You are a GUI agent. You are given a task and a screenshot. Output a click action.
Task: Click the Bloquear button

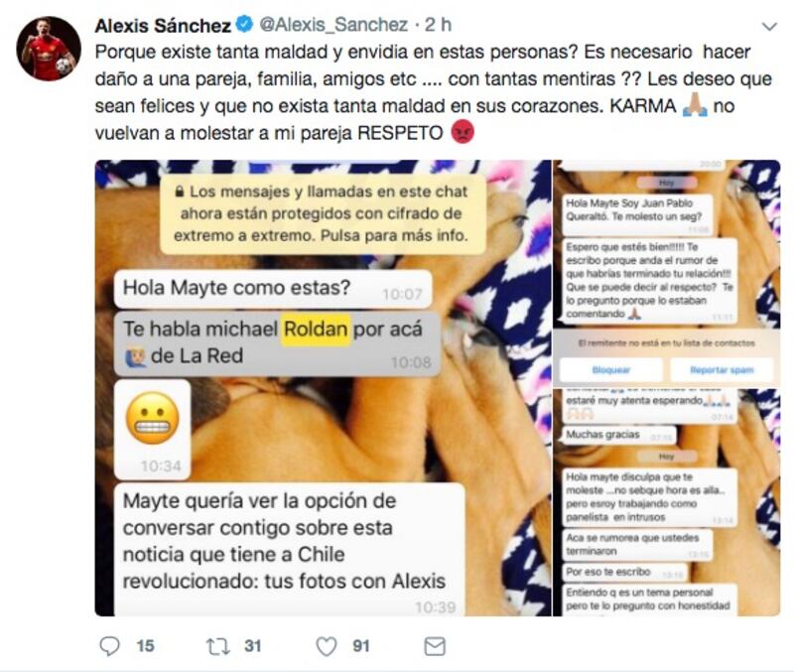pyautogui.click(x=611, y=369)
